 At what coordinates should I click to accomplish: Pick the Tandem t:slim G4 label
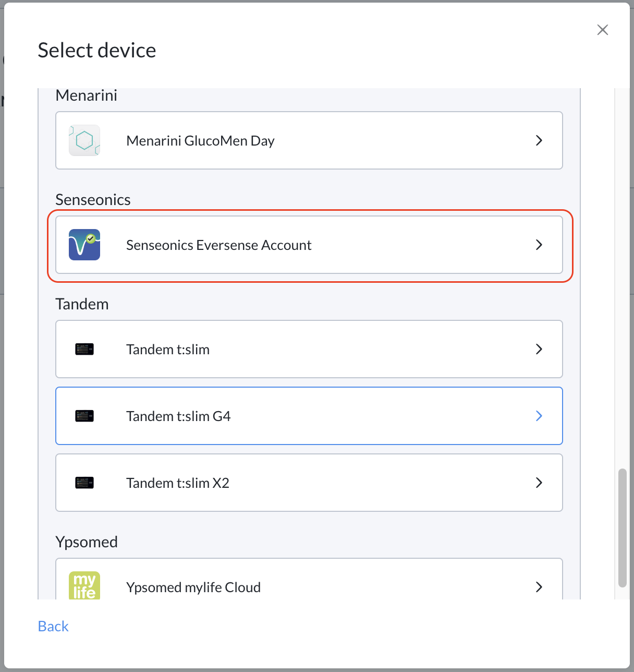tap(178, 416)
